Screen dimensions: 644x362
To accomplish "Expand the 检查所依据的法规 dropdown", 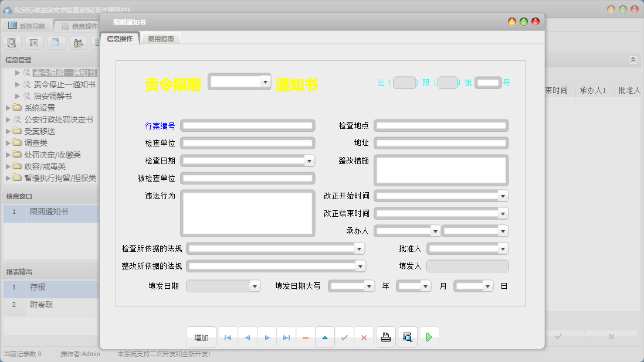I will [359, 248].
